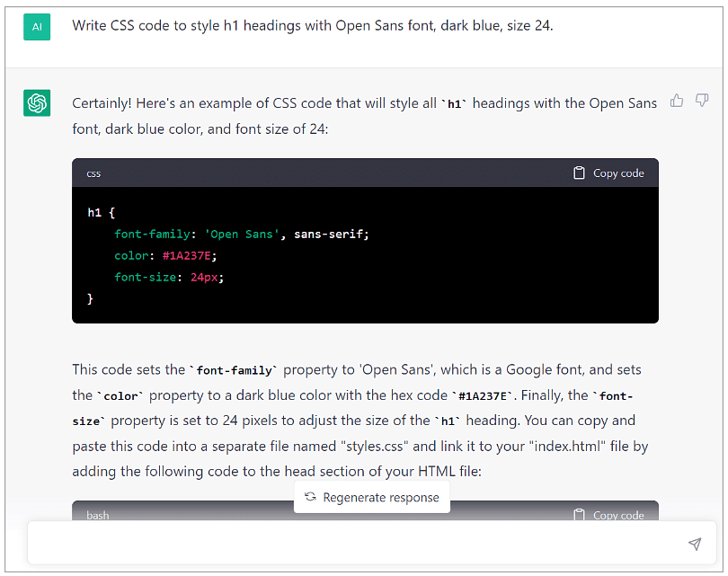Click the ChatGPT logo avatar

click(37, 103)
